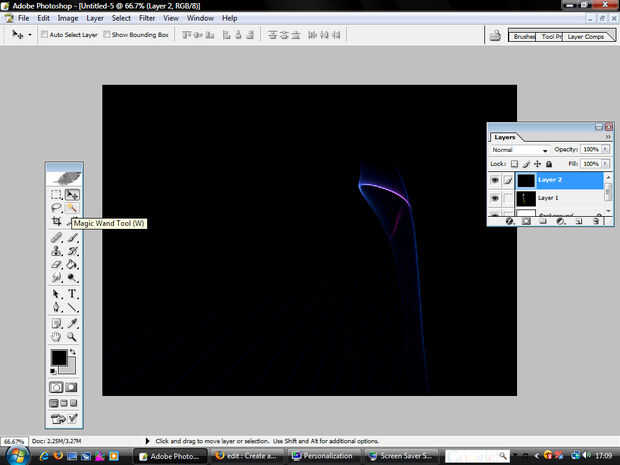Click the zoom percentage field in status bar

pos(14,441)
